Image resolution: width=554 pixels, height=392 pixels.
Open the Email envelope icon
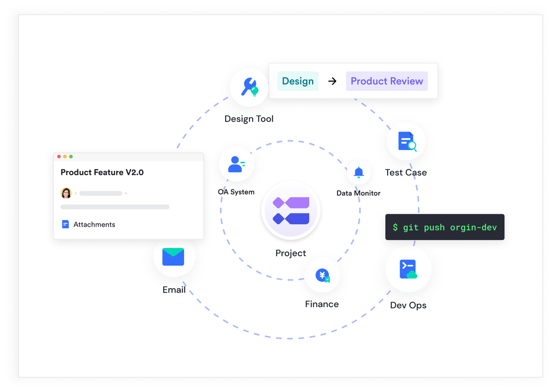174,256
